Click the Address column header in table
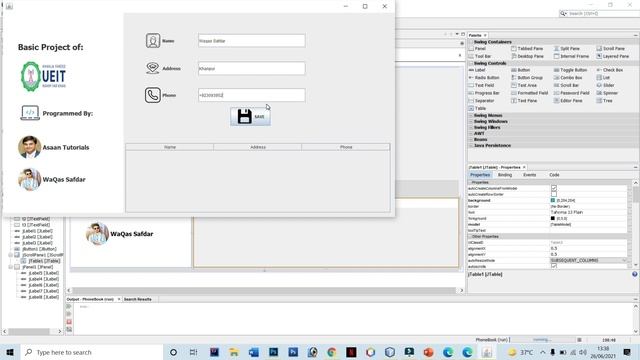 point(258,147)
